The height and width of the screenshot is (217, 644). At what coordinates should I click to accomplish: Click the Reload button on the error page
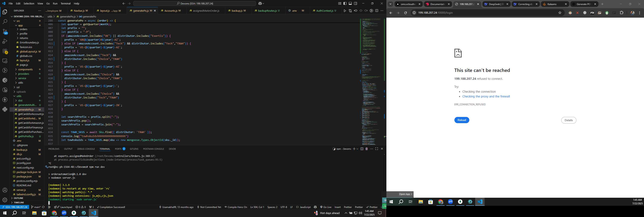pyautogui.click(x=461, y=120)
